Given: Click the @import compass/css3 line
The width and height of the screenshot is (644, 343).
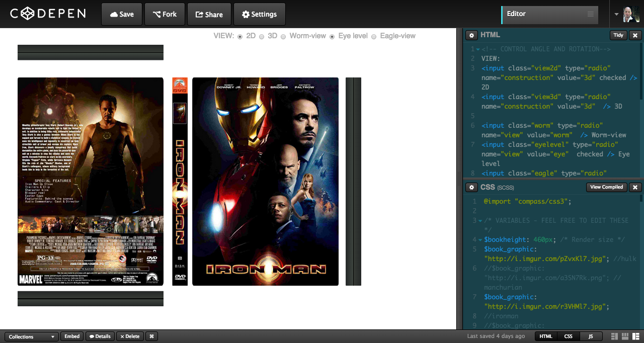Looking at the screenshot, I should click(x=528, y=202).
